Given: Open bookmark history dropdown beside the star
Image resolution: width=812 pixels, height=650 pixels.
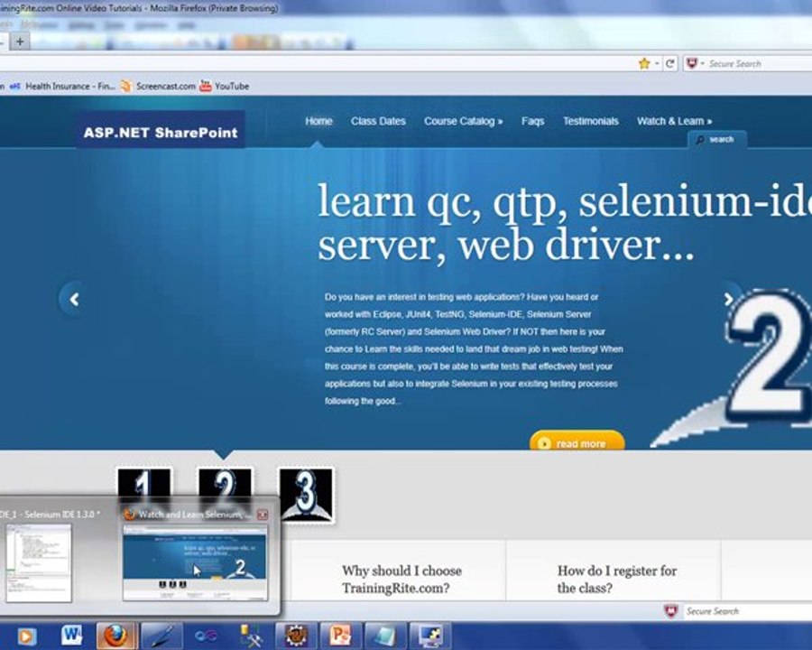Looking at the screenshot, I should [x=657, y=64].
